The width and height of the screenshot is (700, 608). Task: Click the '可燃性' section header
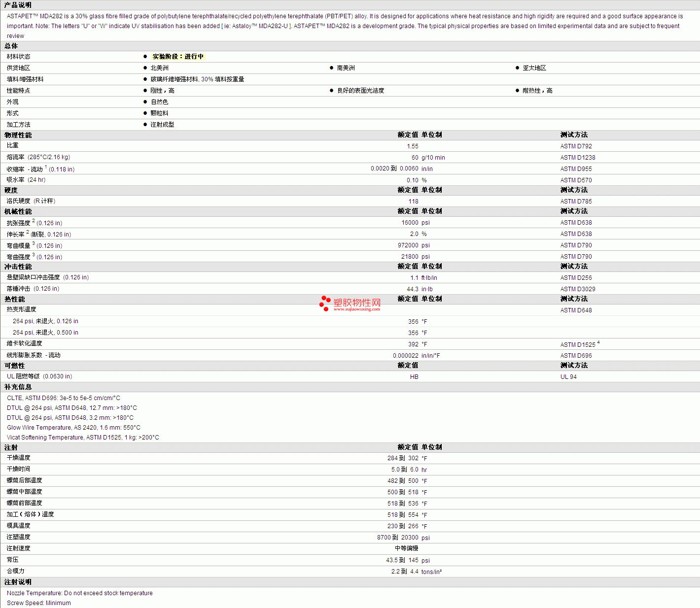coord(14,366)
